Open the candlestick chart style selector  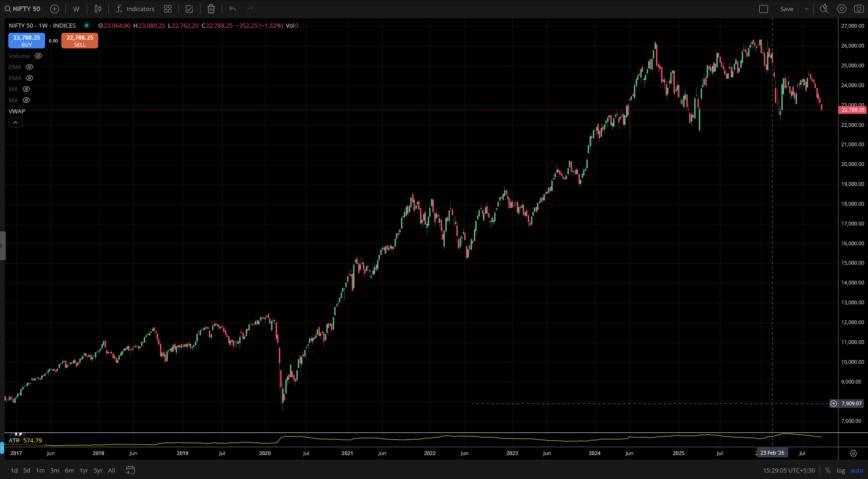click(98, 9)
